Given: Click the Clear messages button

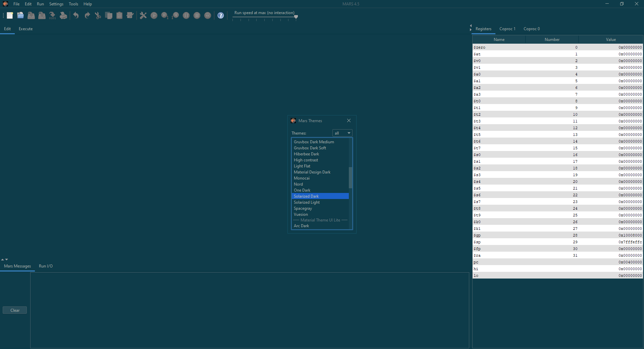Looking at the screenshot, I should point(15,310).
